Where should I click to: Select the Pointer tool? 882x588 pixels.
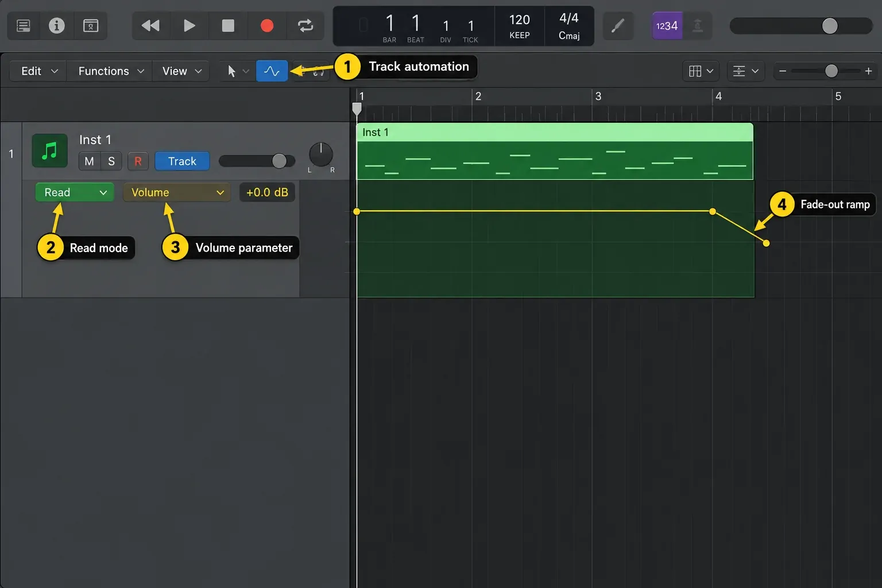[x=231, y=71]
